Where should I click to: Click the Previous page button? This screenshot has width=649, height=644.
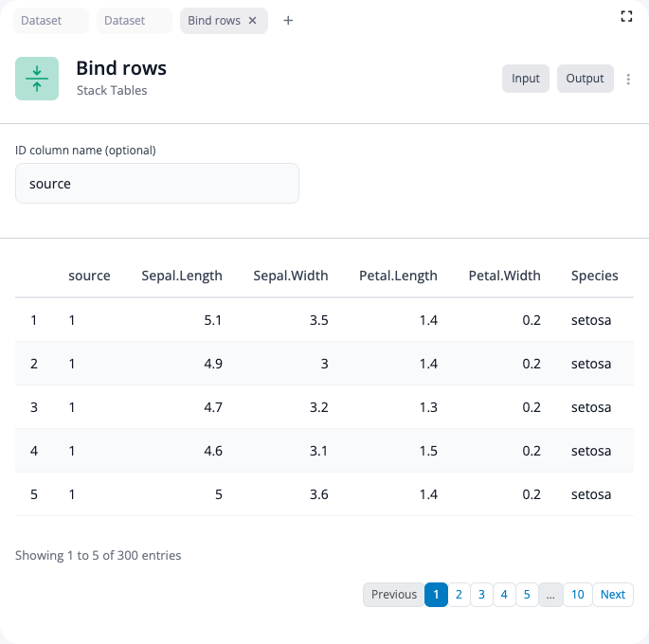pos(393,595)
